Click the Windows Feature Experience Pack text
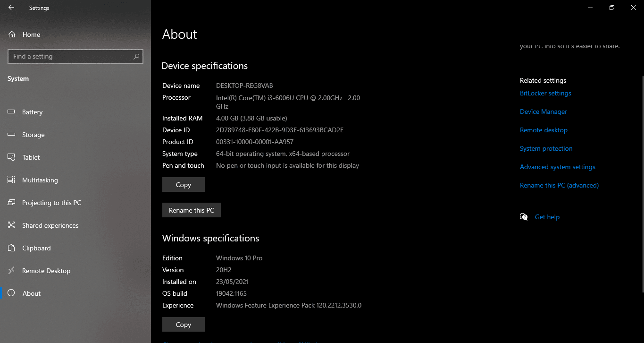This screenshot has width=644, height=343. (289, 305)
